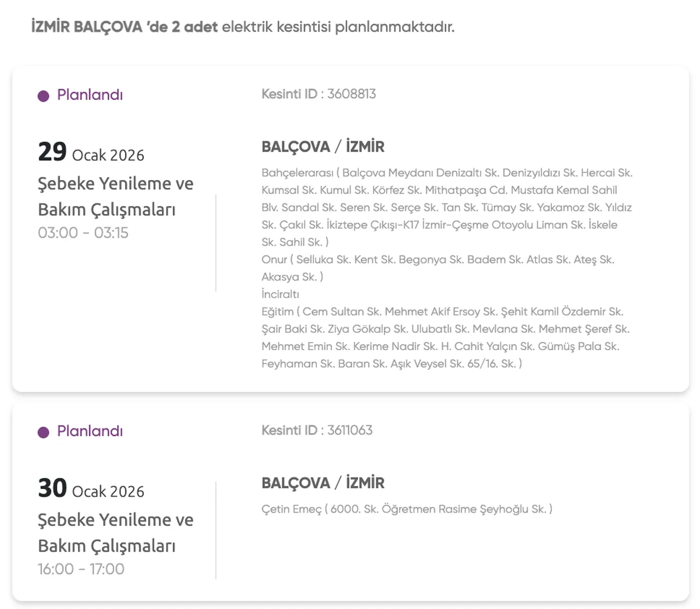Viewport: 700px width, 609px height.
Task: Click the Eğitim neighborhood street list
Action: [445, 338]
